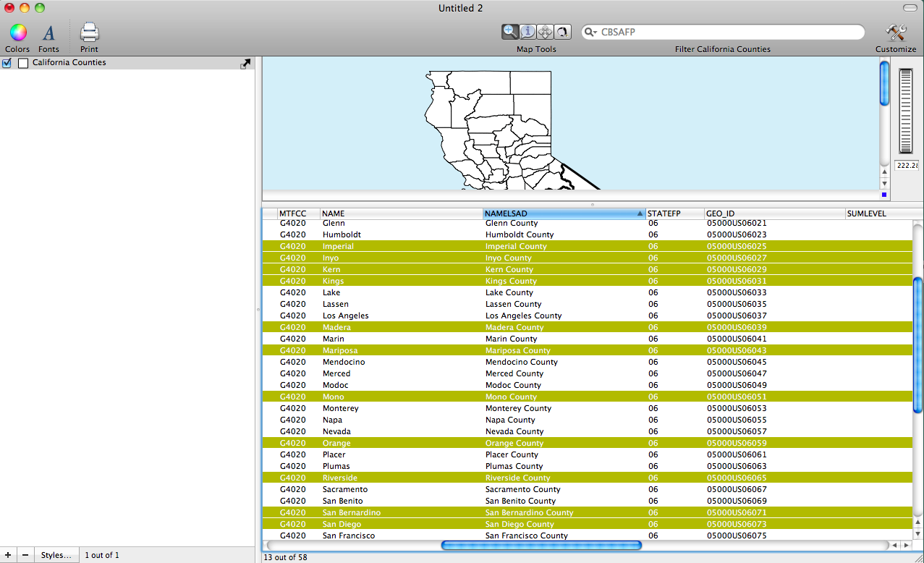Image resolution: width=924 pixels, height=563 pixels.
Task: Click the California Counties layer style swatch
Action: [23, 63]
